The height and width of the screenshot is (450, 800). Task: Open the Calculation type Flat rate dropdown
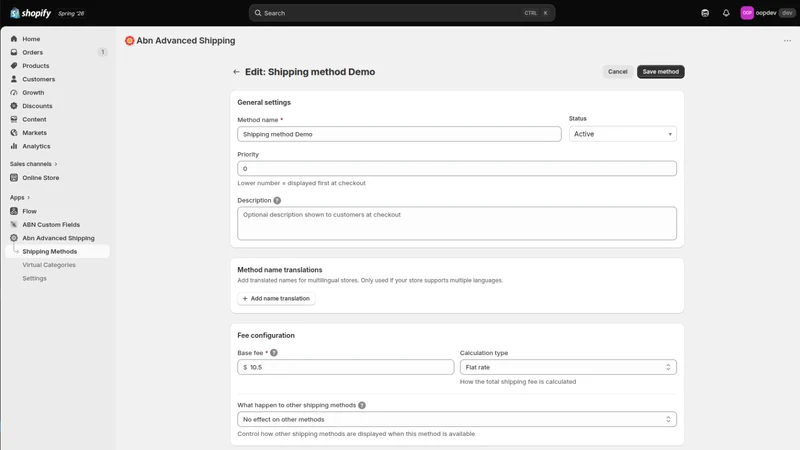pos(568,367)
